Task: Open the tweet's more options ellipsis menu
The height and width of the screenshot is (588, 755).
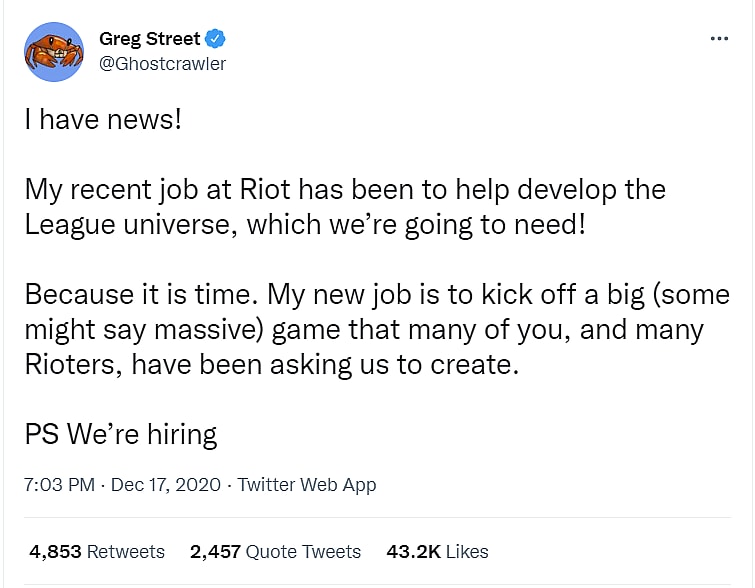Action: click(719, 39)
